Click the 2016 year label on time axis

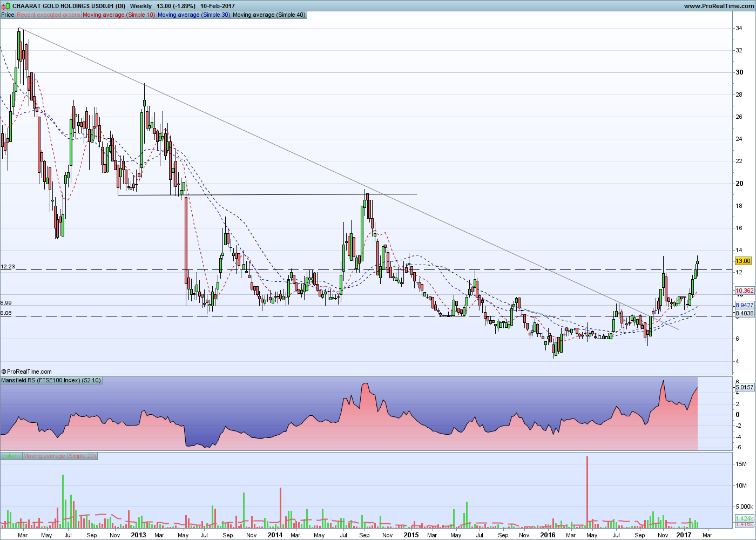548,535
